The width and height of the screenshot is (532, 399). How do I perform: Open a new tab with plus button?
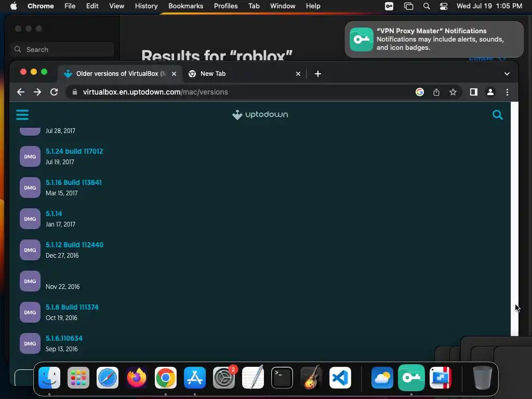coord(318,74)
